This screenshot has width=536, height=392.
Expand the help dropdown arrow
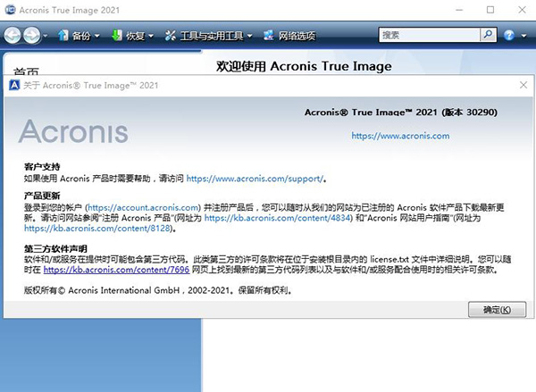pos(523,36)
